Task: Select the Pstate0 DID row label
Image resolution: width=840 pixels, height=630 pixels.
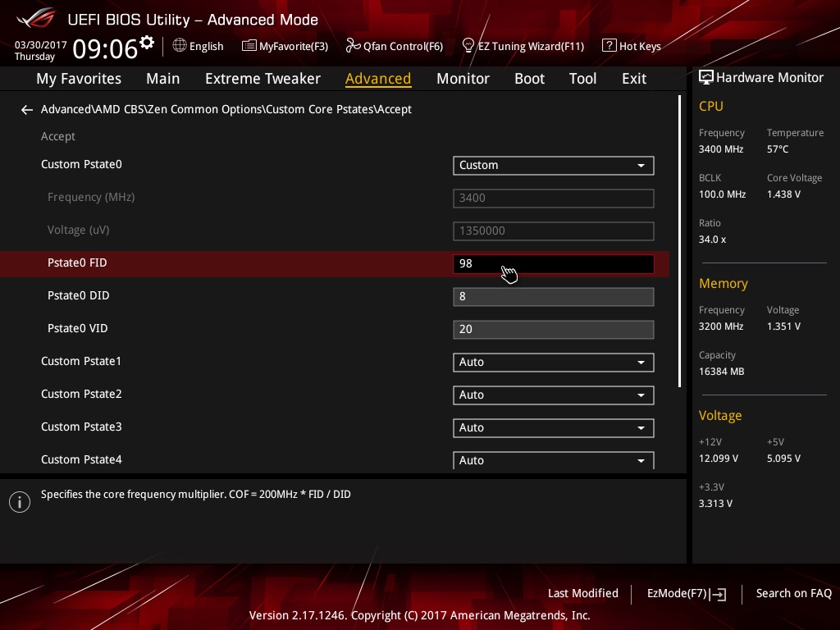Action: pos(78,295)
